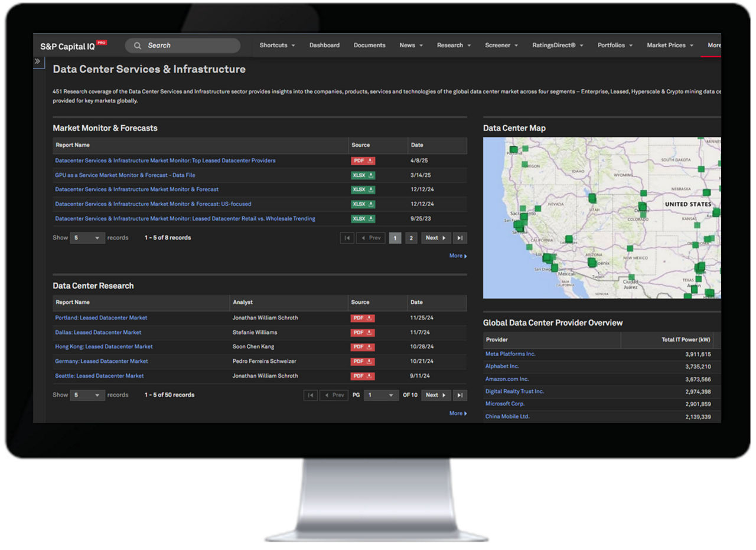The image size is (756, 550).
Task: Download XLSX for Retail vs. Wholesale Trending
Action: point(363,218)
